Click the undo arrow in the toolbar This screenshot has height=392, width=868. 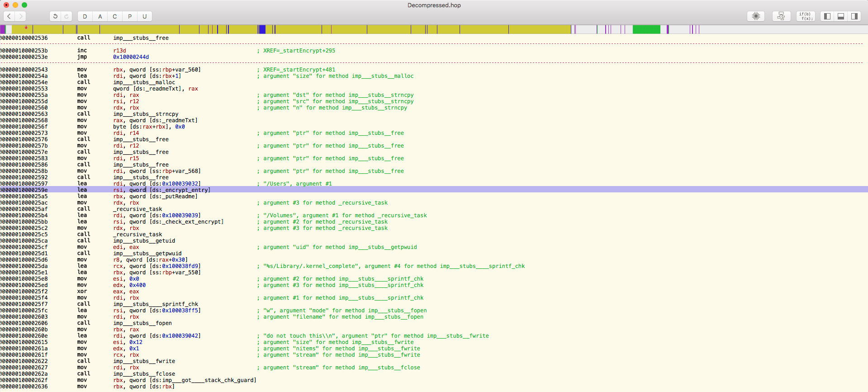[55, 16]
